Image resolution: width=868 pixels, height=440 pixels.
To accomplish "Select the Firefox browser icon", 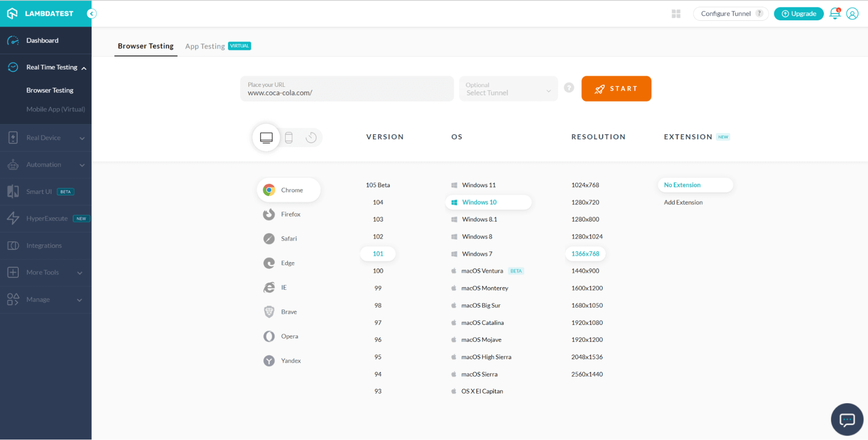I will click(269, 214).
